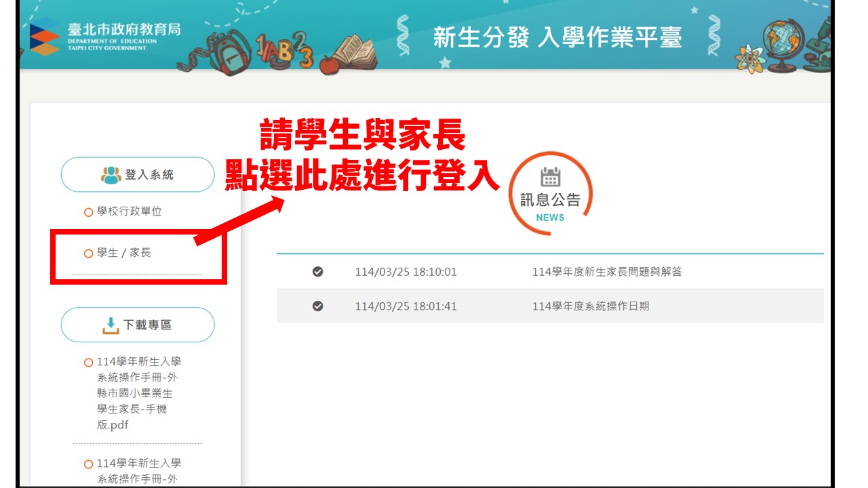Click the people icon in 登入系統 button

111,175
